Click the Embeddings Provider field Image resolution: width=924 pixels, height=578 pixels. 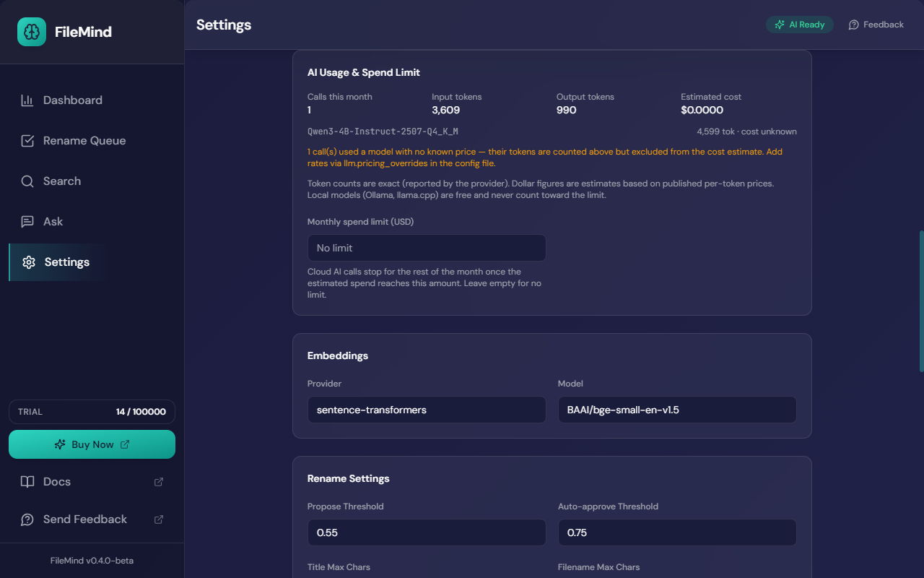coord(427,410)
